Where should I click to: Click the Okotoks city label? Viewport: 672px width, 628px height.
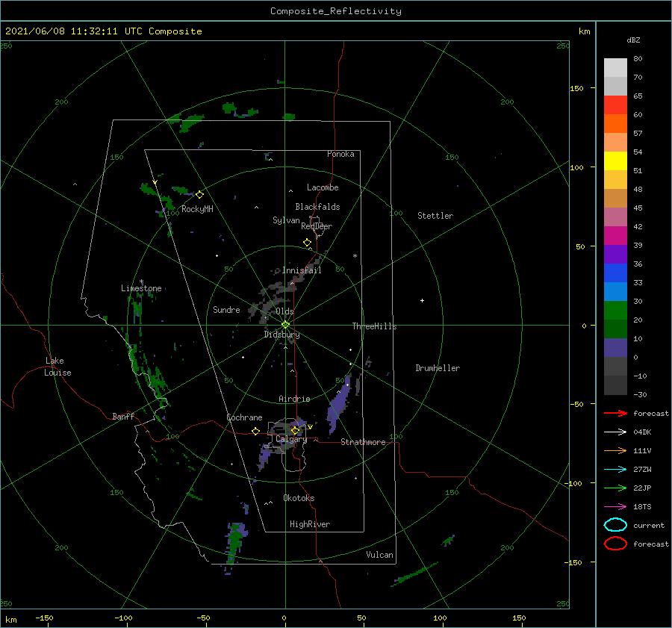(x=299, y=498)
